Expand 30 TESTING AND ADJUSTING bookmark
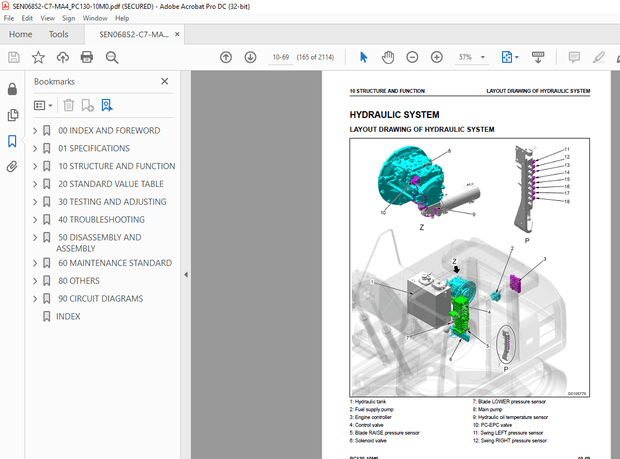 [35, 202]
